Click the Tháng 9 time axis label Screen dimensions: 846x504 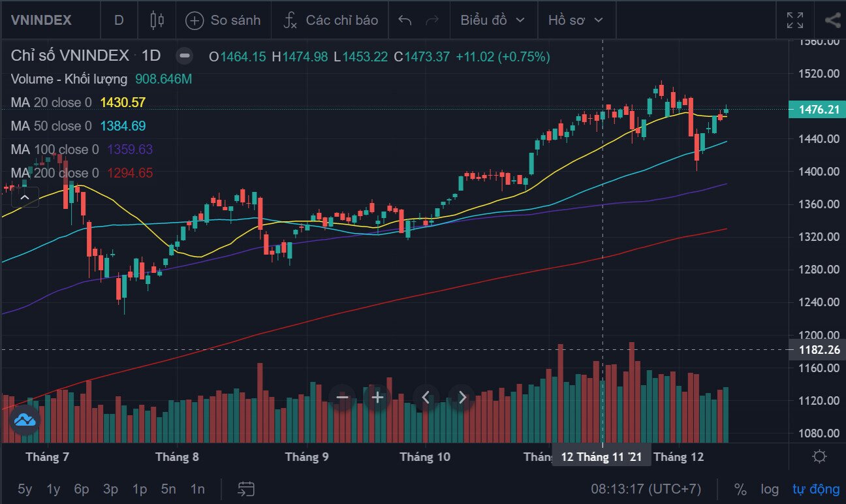click(307, 457)
